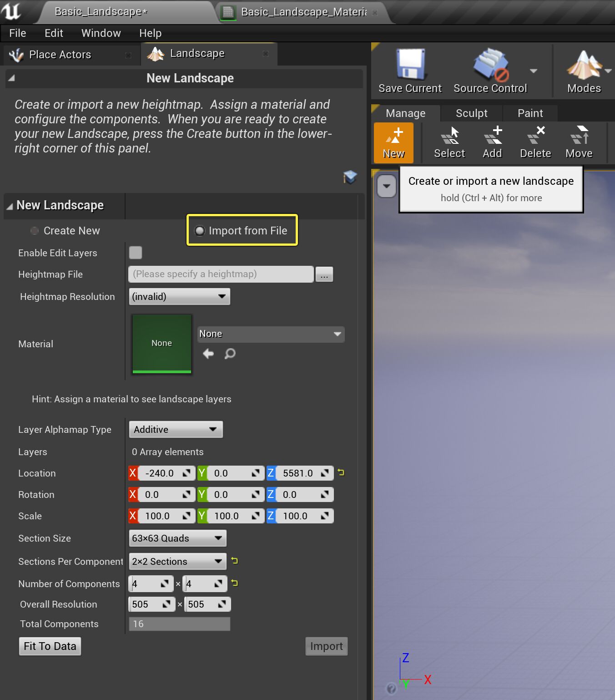Activate the Select tool in Manage mode

(x=449, y=141)
